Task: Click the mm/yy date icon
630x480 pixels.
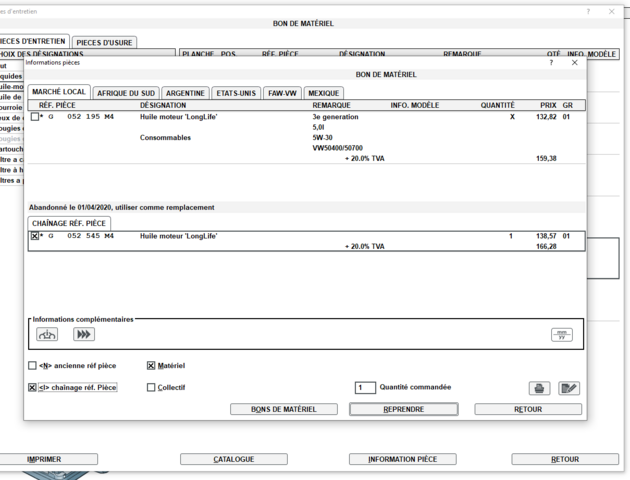Action: pos(562,335)
